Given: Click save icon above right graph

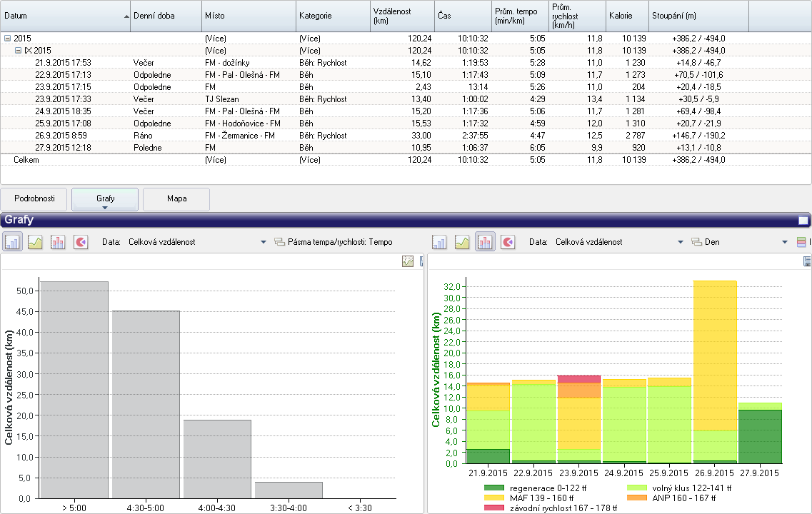Looking at the screenshot, I should [807, 261].
